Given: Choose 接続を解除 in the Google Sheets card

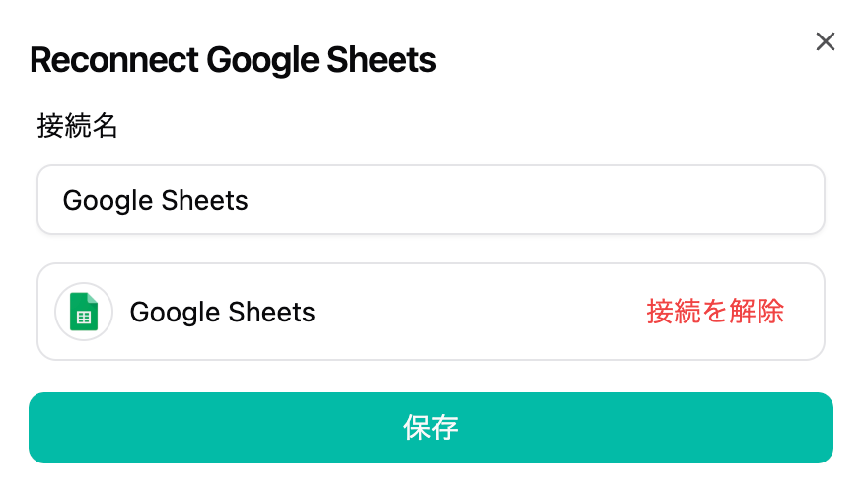Looking at the screenshot, I should pyautogui.click(x=715, y=312).
